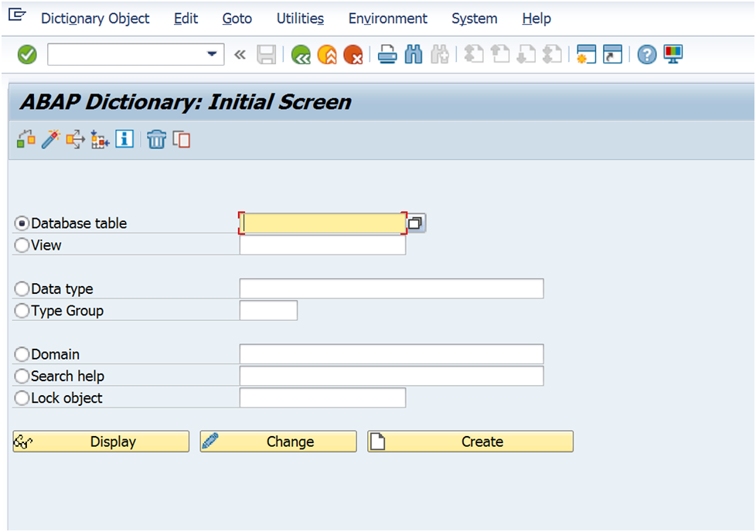Click the green Enter checkmark icon
Viewport: 756px width, 532px height.
pyautogui.click(x=27, y=54)
